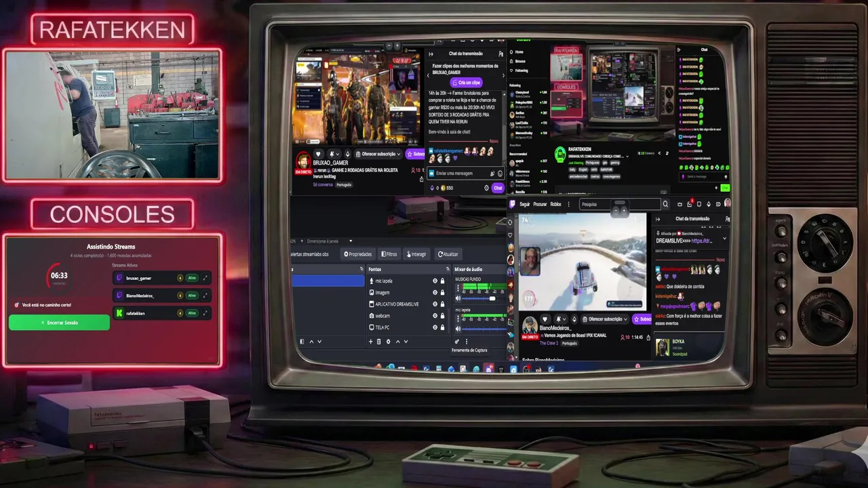Adjust mic lapela volume slider
This screenshot has height=488, width=868.
pos(484,329)
